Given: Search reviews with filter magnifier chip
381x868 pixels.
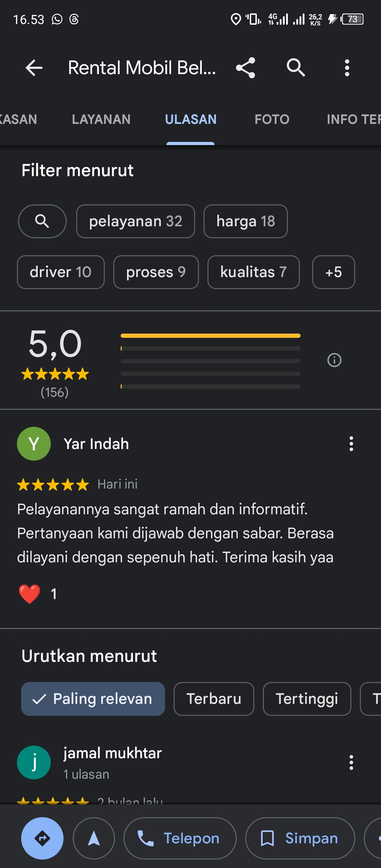Looking at the screenshot, I should pos(42,221).
